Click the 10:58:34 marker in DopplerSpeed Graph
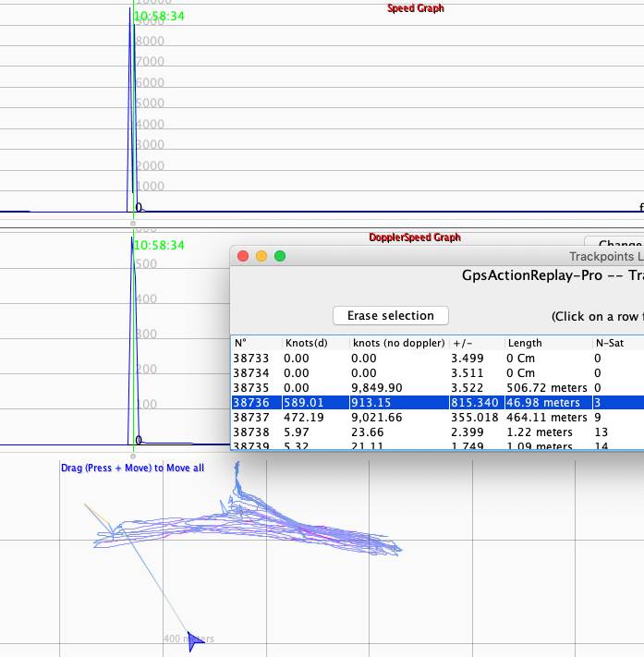Image resolution: width=644 pixels, height=657 pixels. (x=158, y=246)
